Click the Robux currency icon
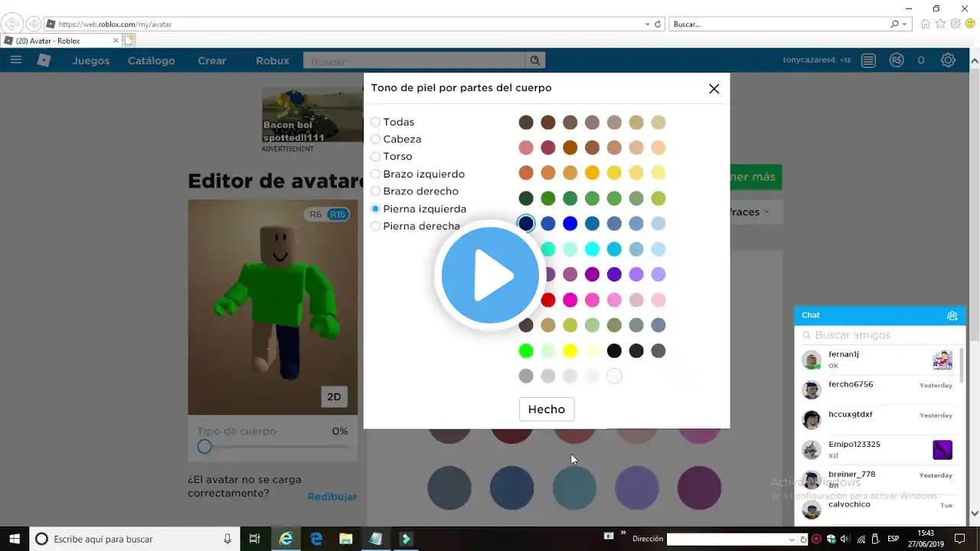 click(x=897, y=60)
